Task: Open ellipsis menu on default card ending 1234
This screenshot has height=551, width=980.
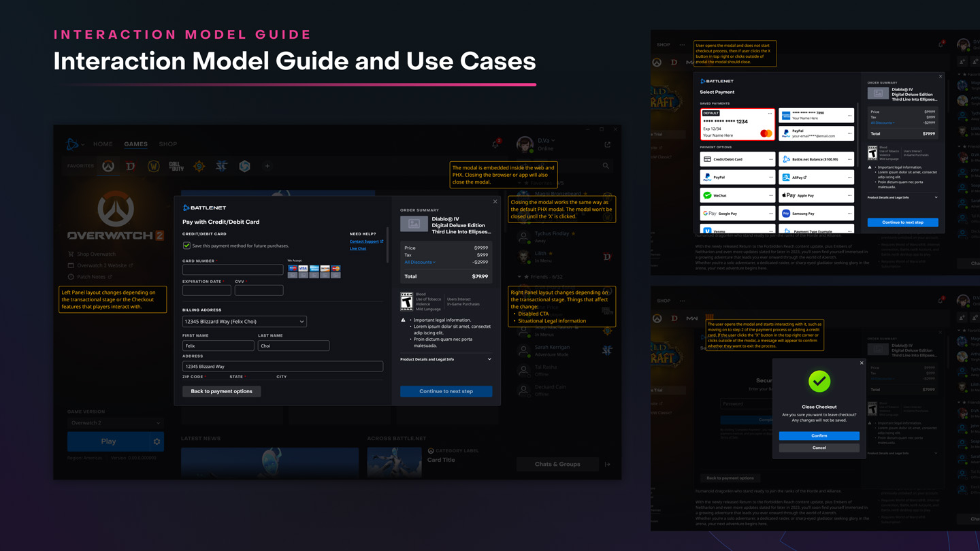Action: pos(770,114)
